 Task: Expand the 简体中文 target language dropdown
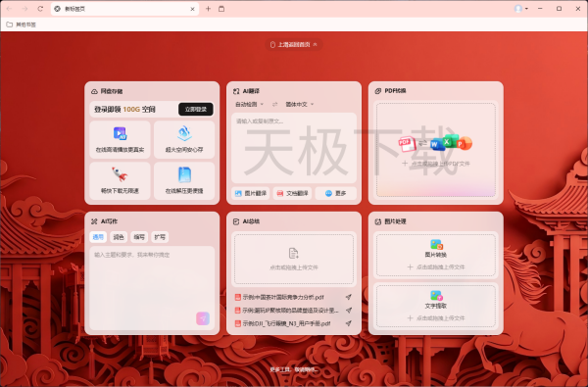pos(300,104)
